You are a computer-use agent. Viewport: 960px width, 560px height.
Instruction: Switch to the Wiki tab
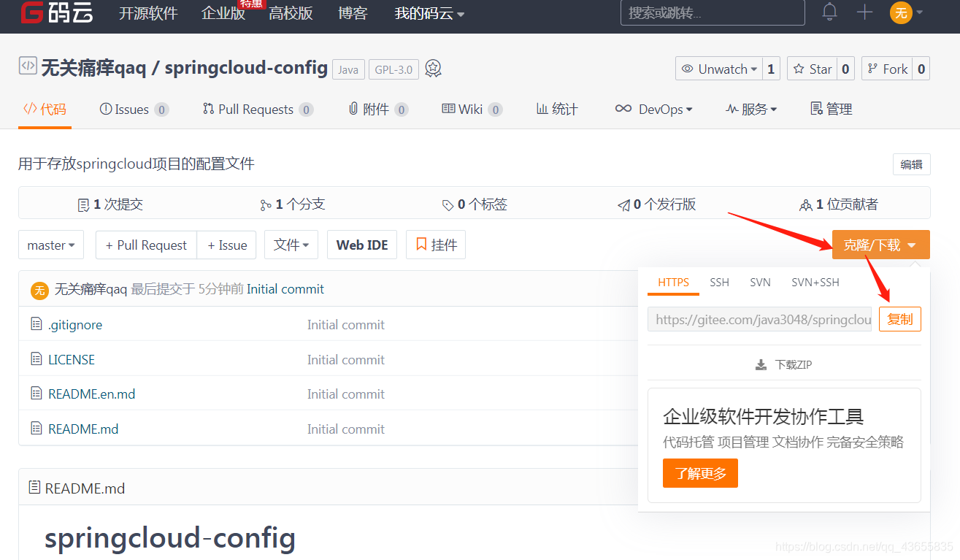(472, 109)
